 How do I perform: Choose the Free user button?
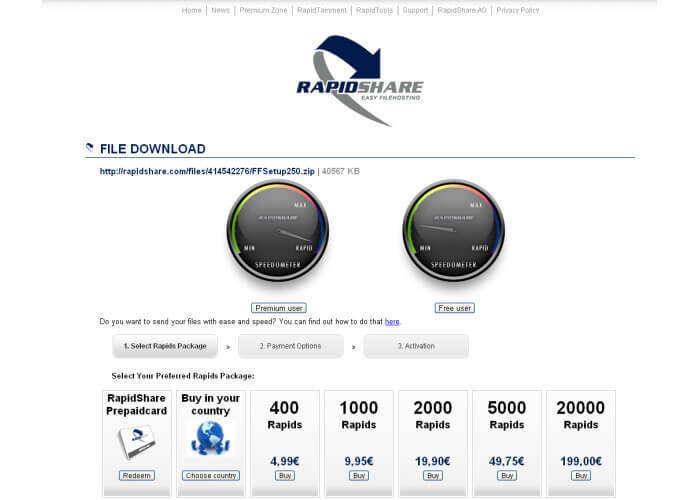(454, 308)
